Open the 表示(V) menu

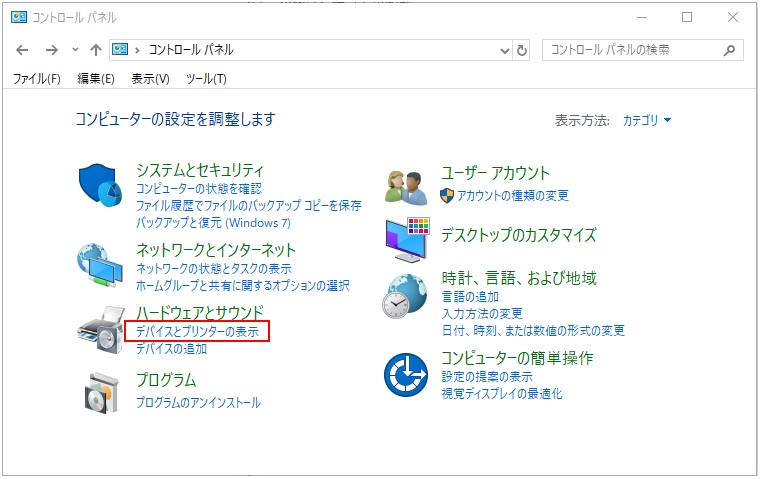150,79
